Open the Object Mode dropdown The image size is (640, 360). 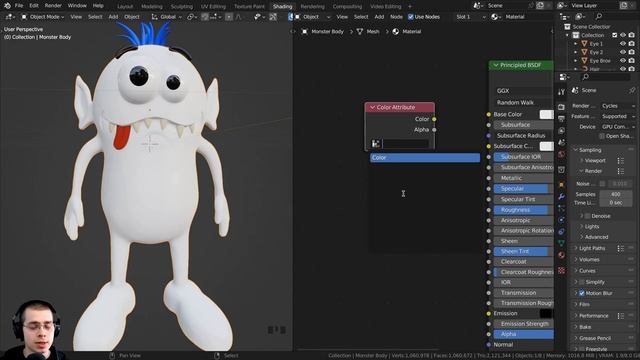pyautogui.click(x=42, y=17)
